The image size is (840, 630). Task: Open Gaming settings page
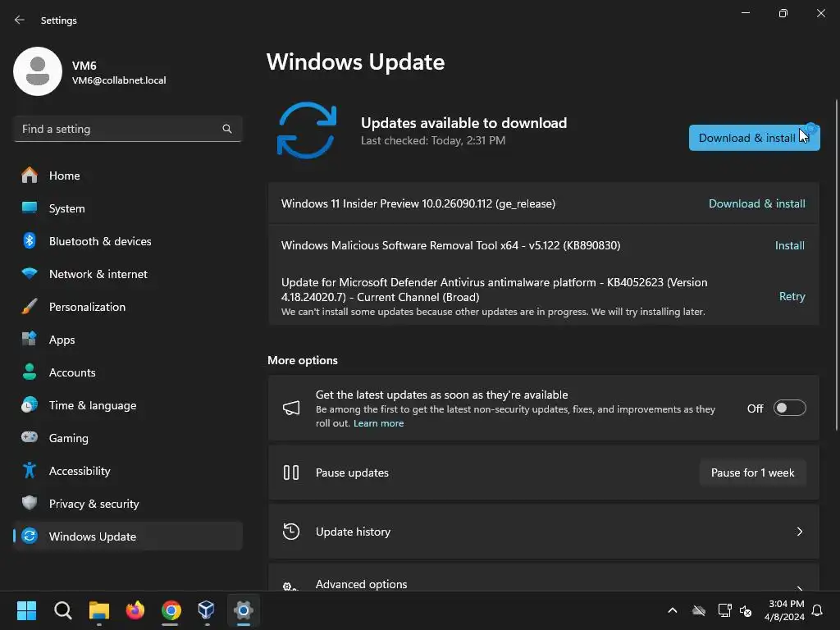pos(128,438)
